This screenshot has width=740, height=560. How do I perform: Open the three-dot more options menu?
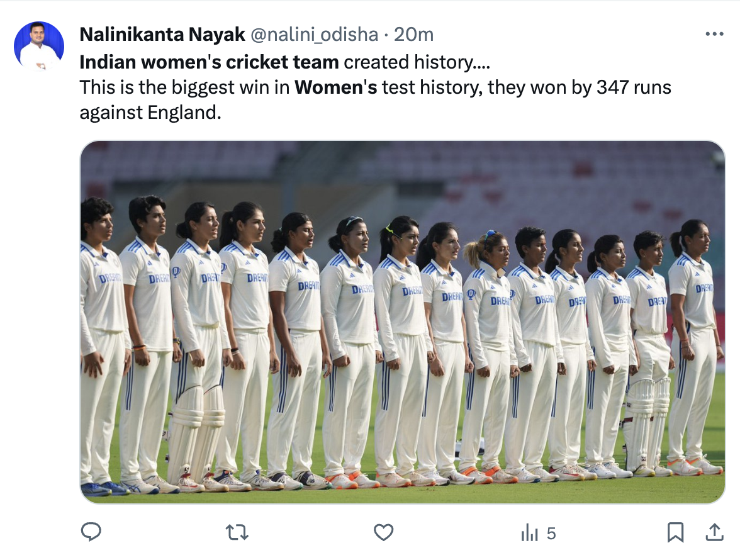[714, 35]
